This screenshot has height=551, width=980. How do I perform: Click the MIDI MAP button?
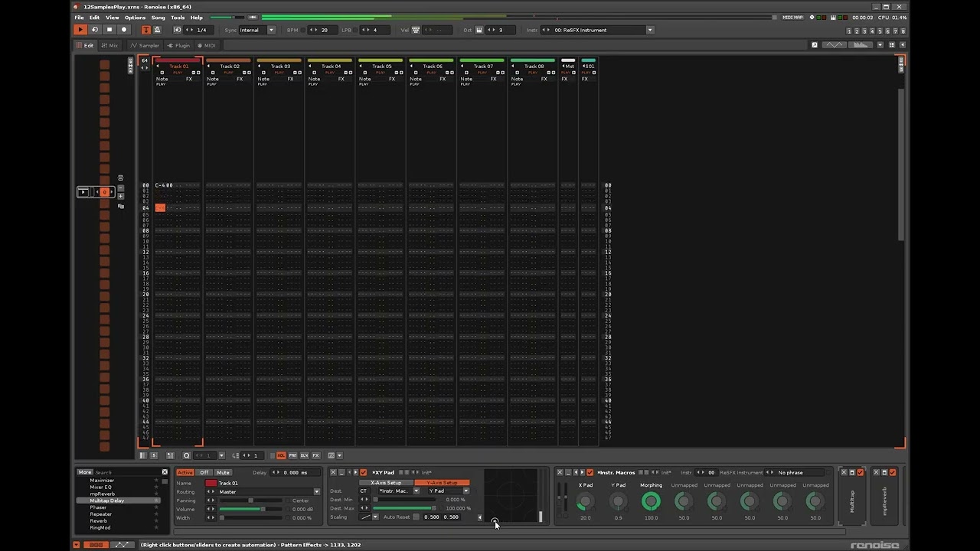792,18
